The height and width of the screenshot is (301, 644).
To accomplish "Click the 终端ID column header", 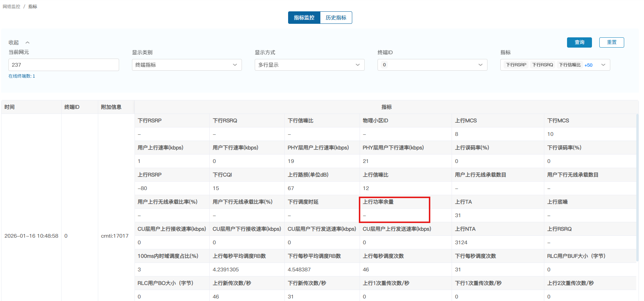I will click(x=72, y=107).
